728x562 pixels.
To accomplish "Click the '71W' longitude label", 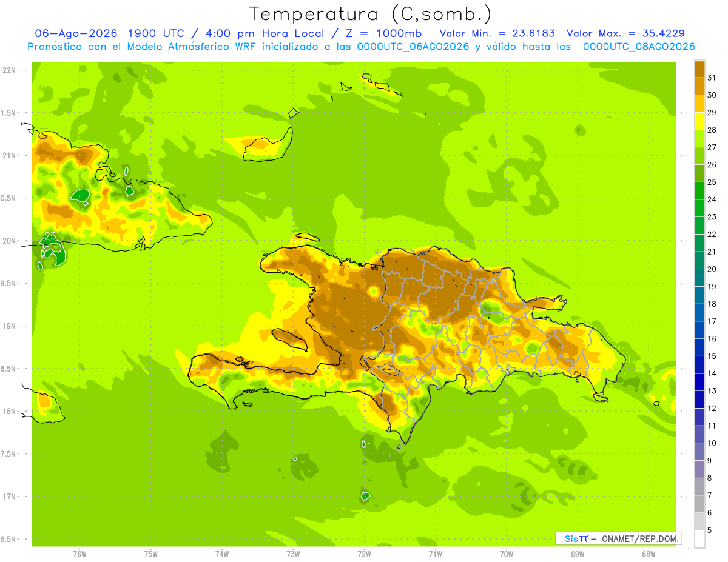I will (x=435, y=554).
